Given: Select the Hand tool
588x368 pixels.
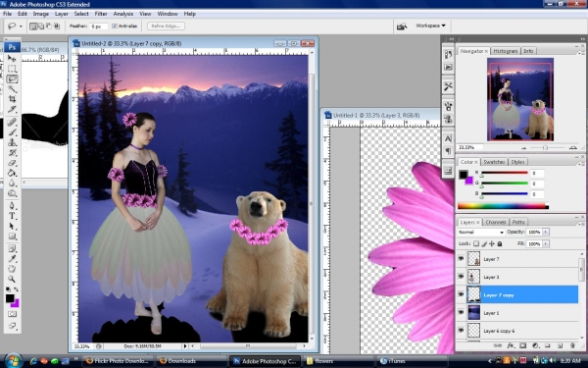Looking at the screenshot, I should (x=12, y=269).
